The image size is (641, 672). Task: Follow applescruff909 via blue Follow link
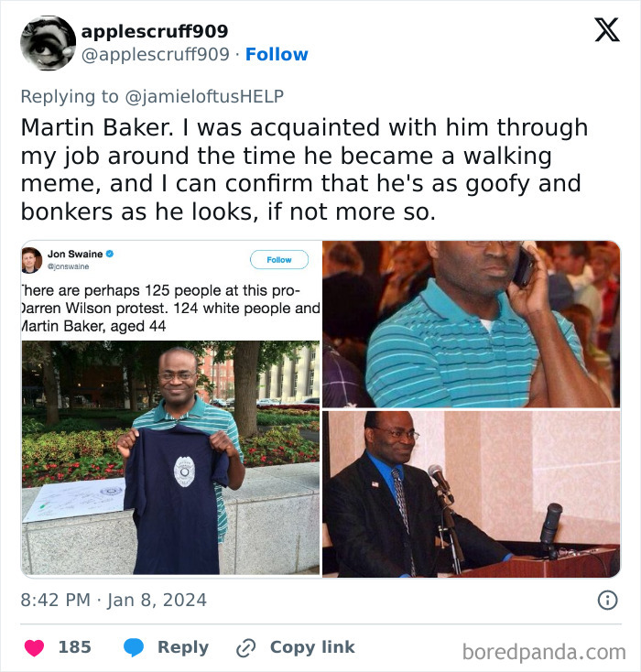(277, 54)
